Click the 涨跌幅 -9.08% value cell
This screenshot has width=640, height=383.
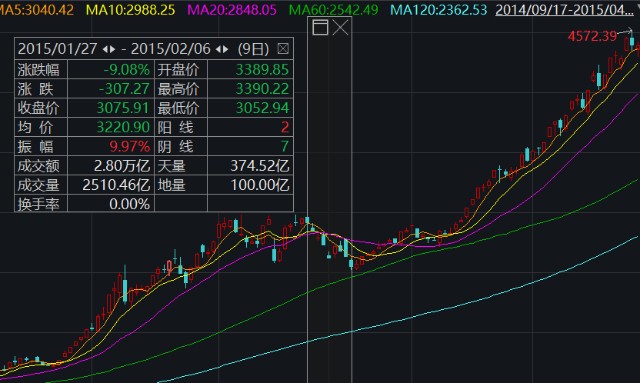pyautogui.click(x=111, y=70)
